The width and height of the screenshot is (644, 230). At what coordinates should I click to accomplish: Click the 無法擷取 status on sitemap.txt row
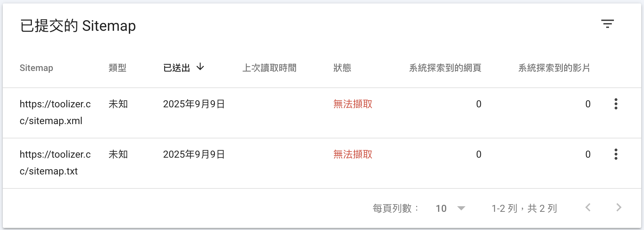[352, 154]
